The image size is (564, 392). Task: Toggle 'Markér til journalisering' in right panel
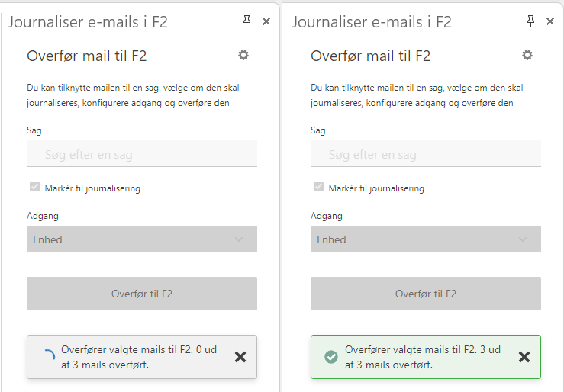318,188
